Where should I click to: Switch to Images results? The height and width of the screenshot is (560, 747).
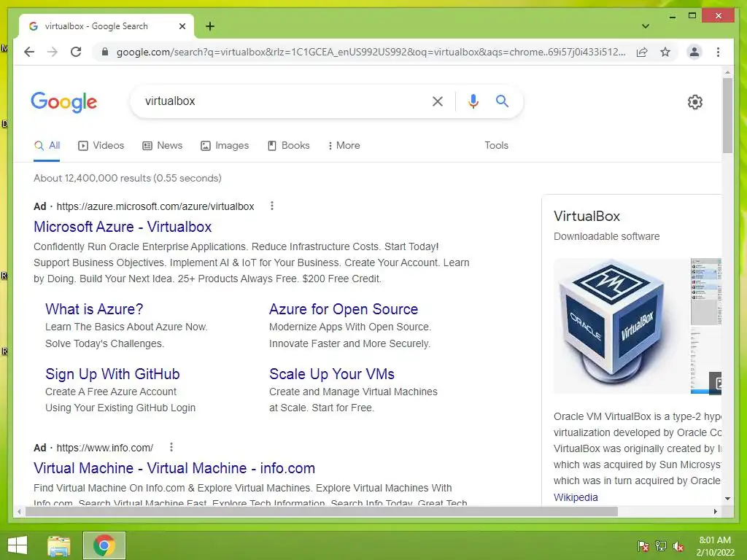(x=225, y=146)
